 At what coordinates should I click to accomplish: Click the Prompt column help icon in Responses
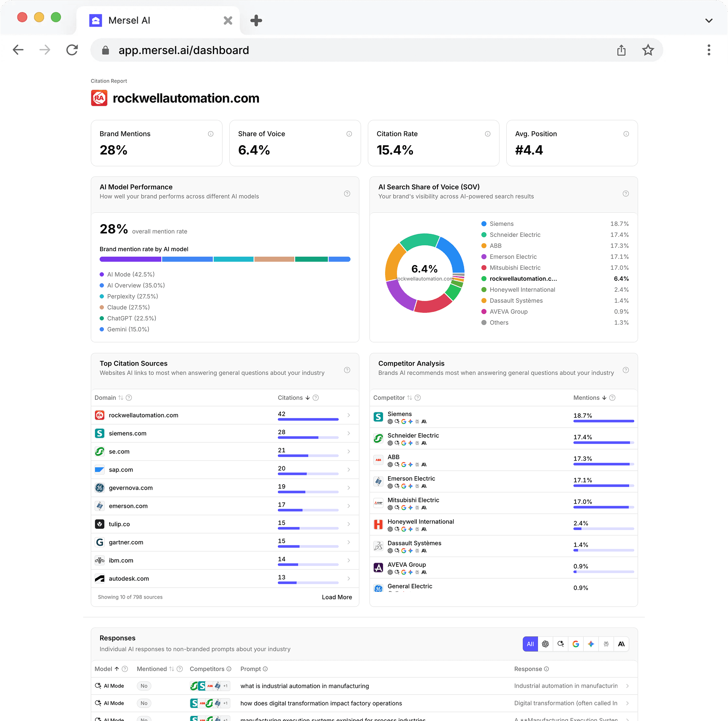(265, 669)
